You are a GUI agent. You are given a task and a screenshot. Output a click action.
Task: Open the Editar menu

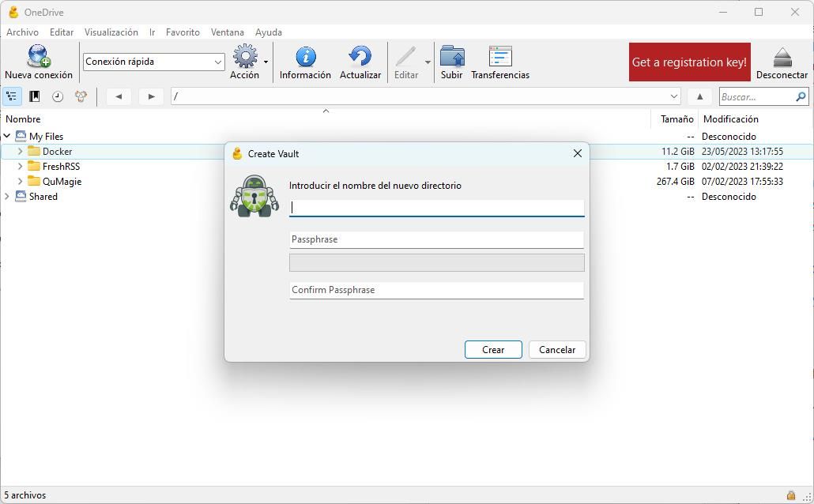pyautogui.click(x=62, y=32)
